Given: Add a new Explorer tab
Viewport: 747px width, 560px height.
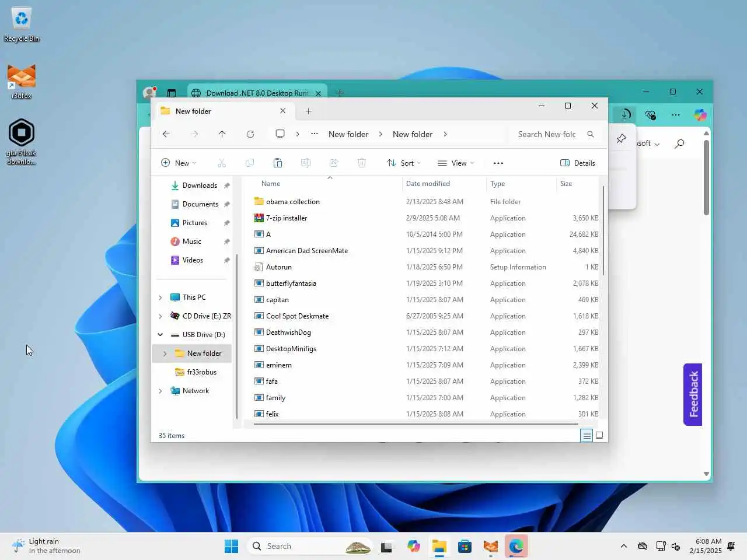Looking at the screenshot, I should 309,111.
